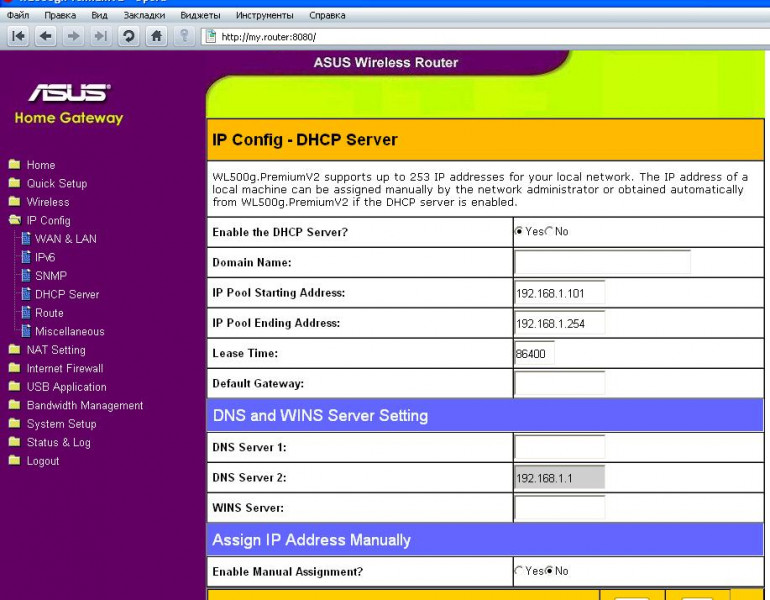
Task: Click the Logout folder icon
Action: click(15, 460)
